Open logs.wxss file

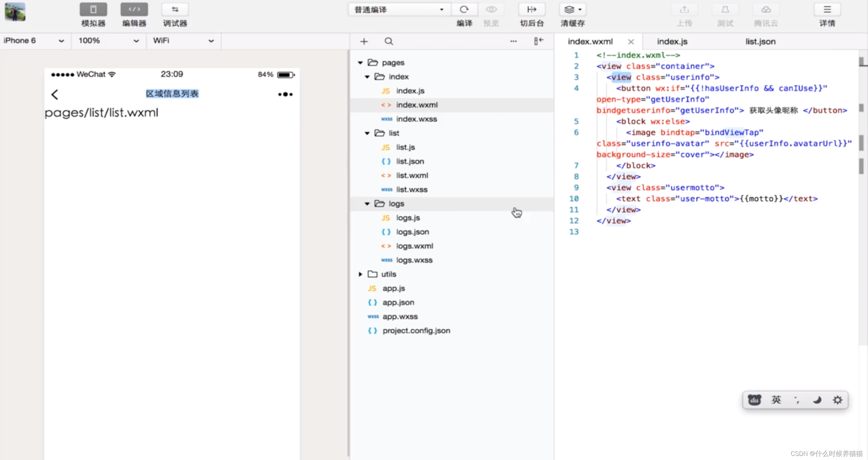452,260
